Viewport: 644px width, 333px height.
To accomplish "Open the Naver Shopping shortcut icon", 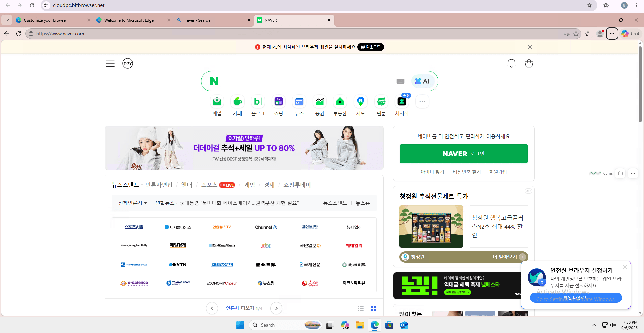I will pos(279,101).
